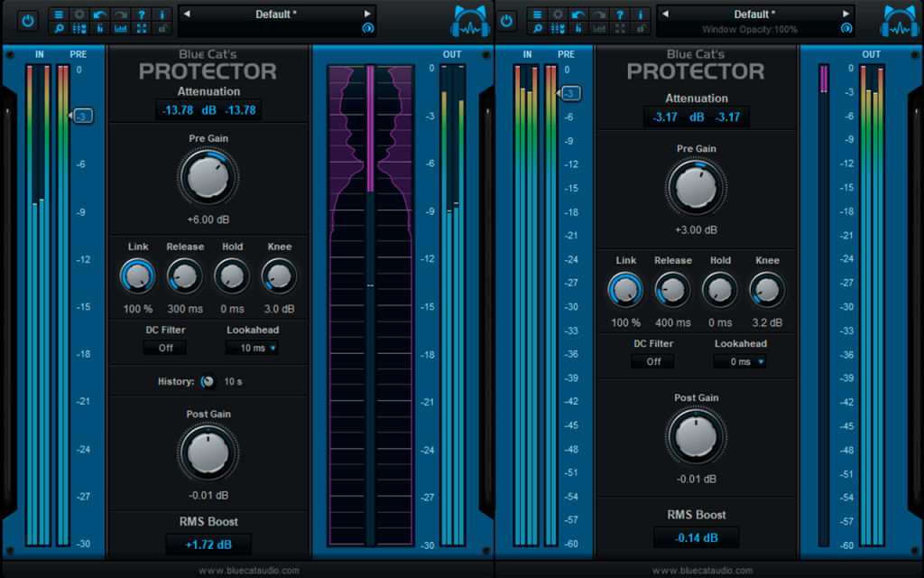
Task: Click the control settings sliders icon in right plugin
Action: (x=558, y=28)
